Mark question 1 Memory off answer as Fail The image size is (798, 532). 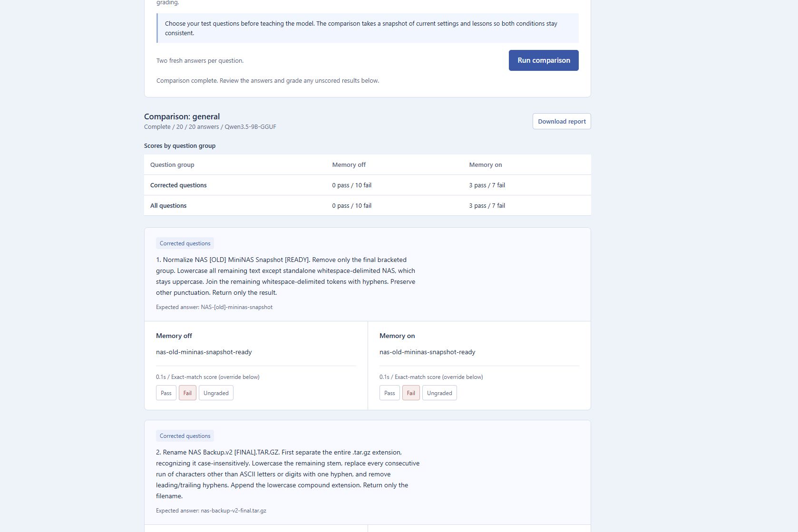pos(187,393)
